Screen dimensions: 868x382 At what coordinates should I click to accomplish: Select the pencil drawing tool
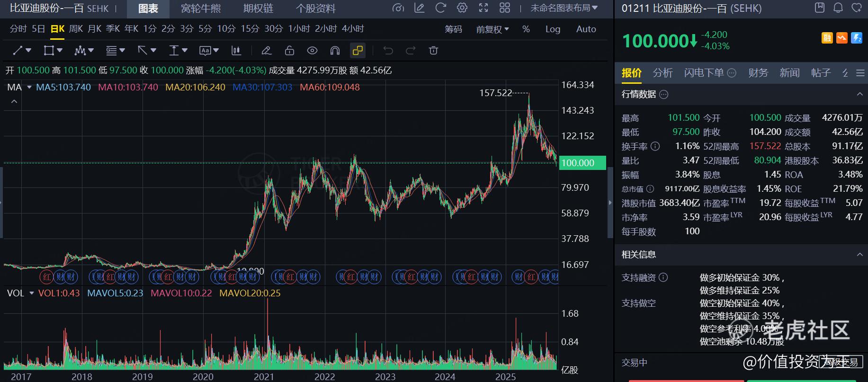[x=266, y=51]
